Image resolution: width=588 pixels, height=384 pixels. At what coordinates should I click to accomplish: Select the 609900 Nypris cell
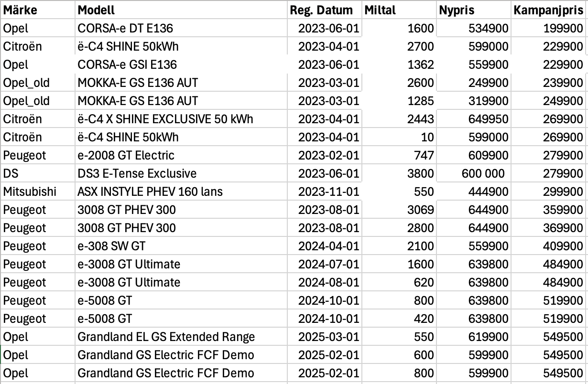[x=474, y=155]
